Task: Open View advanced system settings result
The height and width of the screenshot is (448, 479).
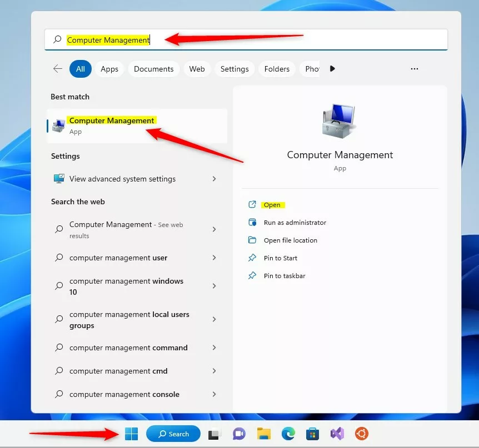Action: (137, 179)
